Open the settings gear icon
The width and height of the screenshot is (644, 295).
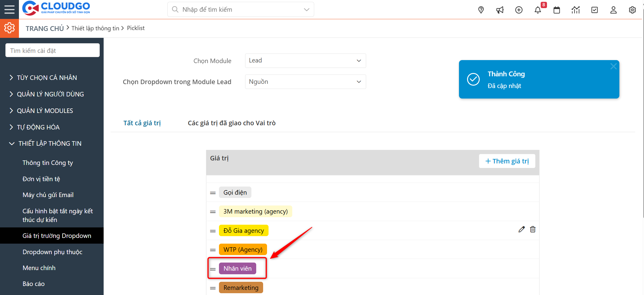coord(632,10)
